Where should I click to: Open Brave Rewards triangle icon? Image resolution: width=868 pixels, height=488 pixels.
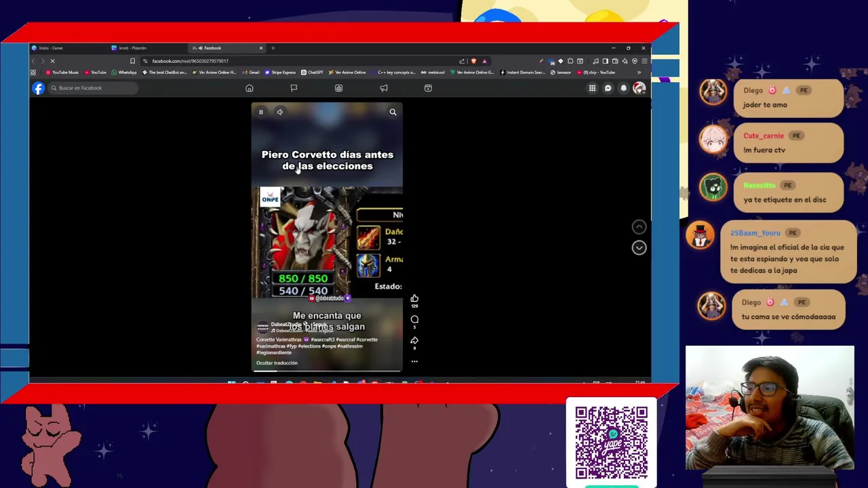[x=484, y=61]
